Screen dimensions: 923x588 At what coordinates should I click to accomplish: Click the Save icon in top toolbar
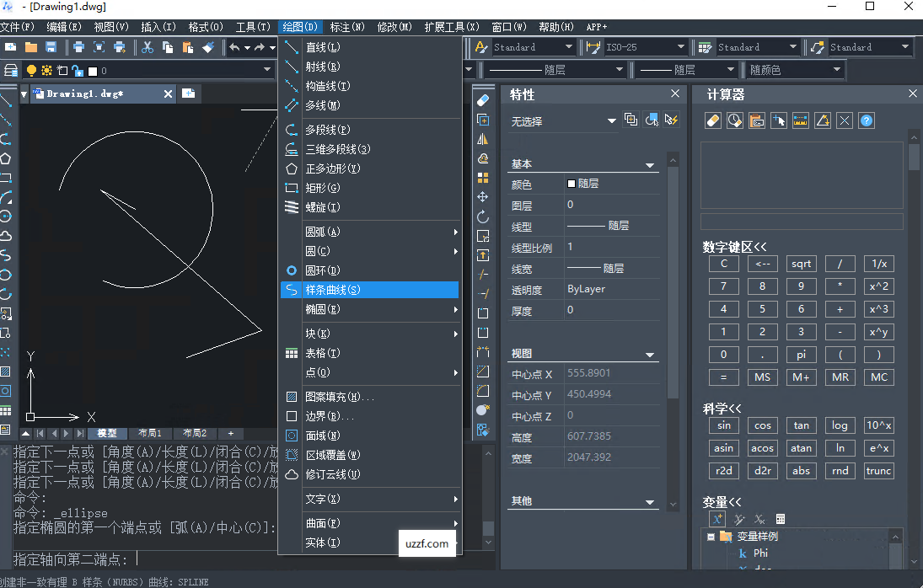[x=51, y=47]
